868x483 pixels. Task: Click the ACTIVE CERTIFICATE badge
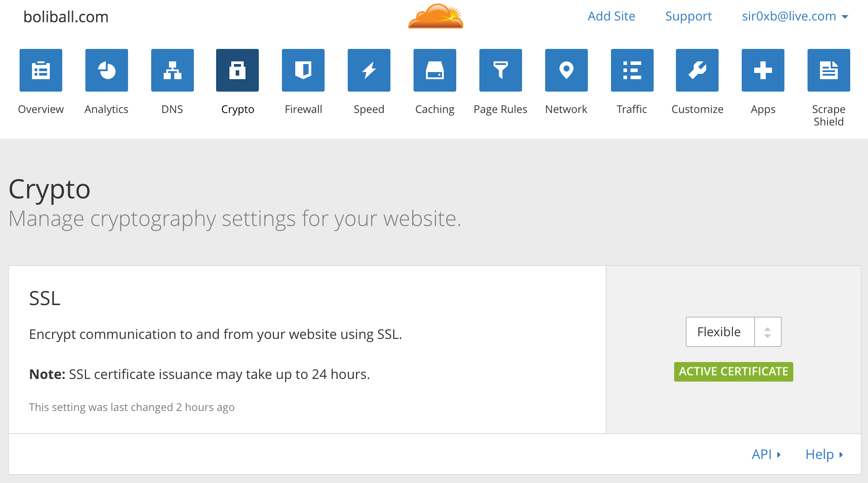coord(734,372)
